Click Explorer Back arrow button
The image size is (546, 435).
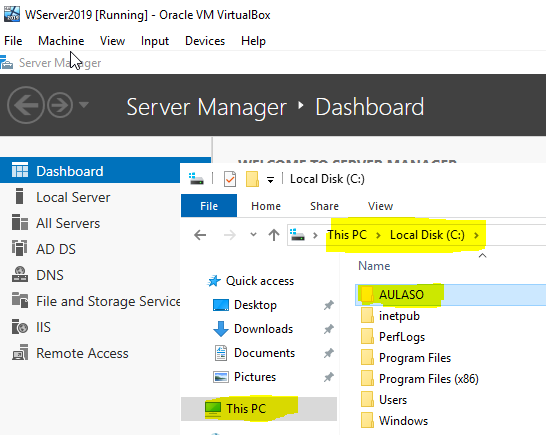(200, 235)
